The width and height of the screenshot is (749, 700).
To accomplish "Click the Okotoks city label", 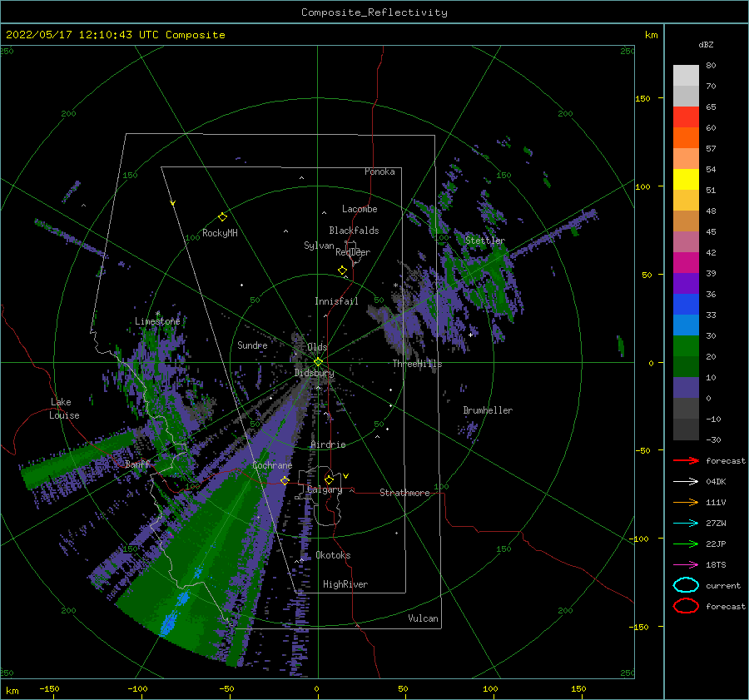I will tap(333, 555).
